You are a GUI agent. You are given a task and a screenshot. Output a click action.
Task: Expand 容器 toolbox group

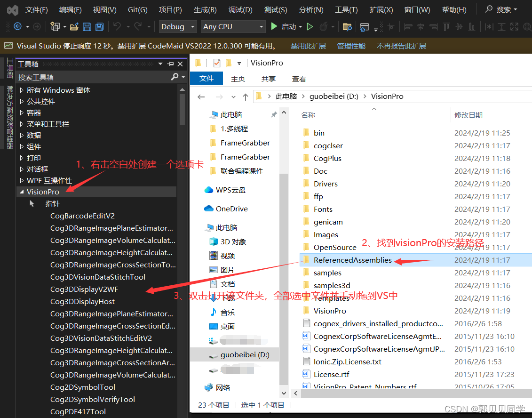22,113
